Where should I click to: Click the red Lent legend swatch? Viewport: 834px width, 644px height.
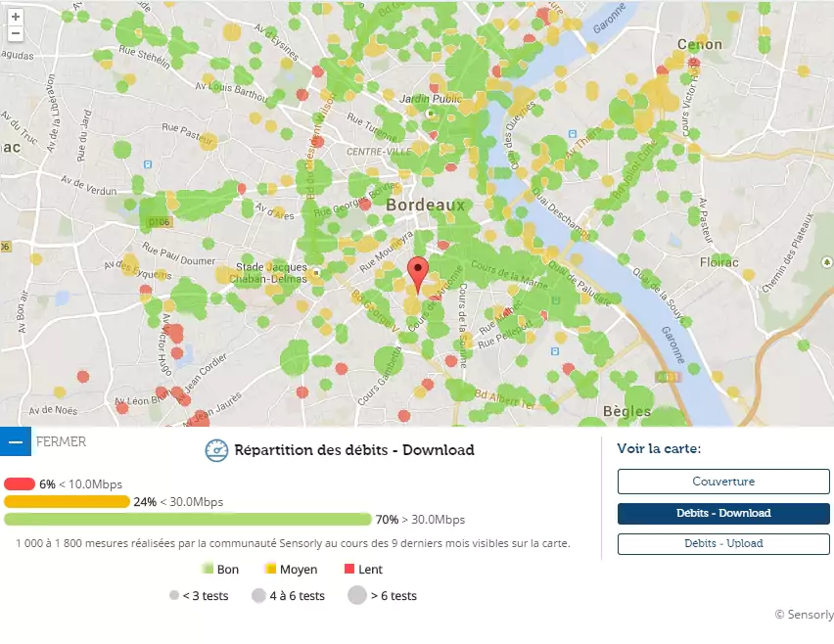point(348,569)
